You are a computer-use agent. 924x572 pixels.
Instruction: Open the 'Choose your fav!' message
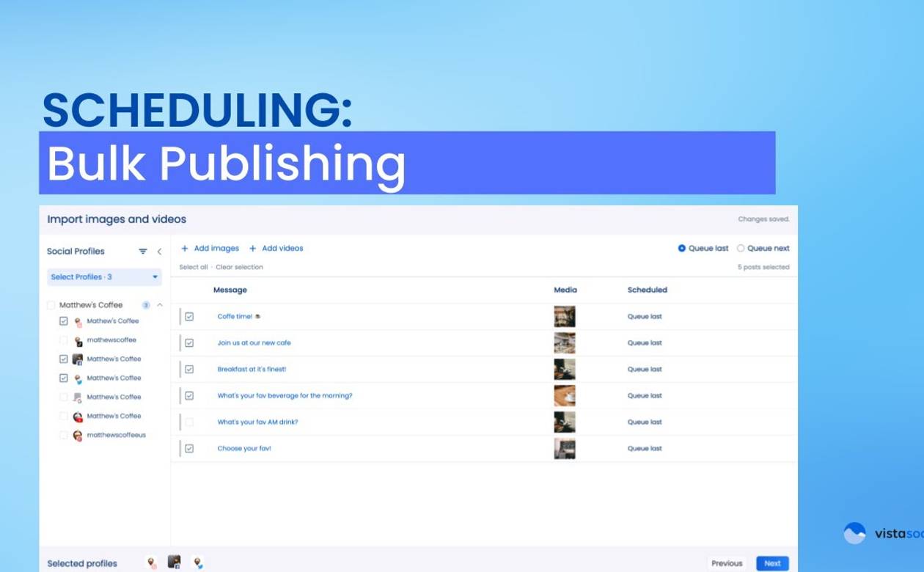(244, 449)
